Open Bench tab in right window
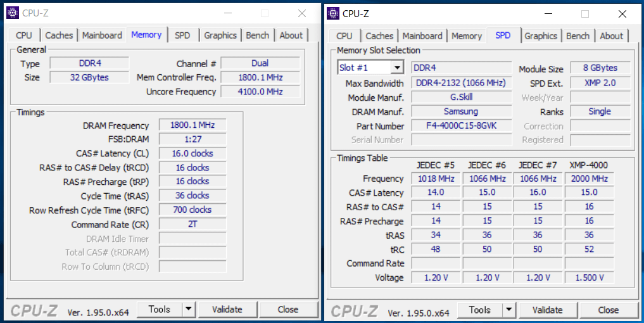 pyautogui.click(x=578, y=35)
